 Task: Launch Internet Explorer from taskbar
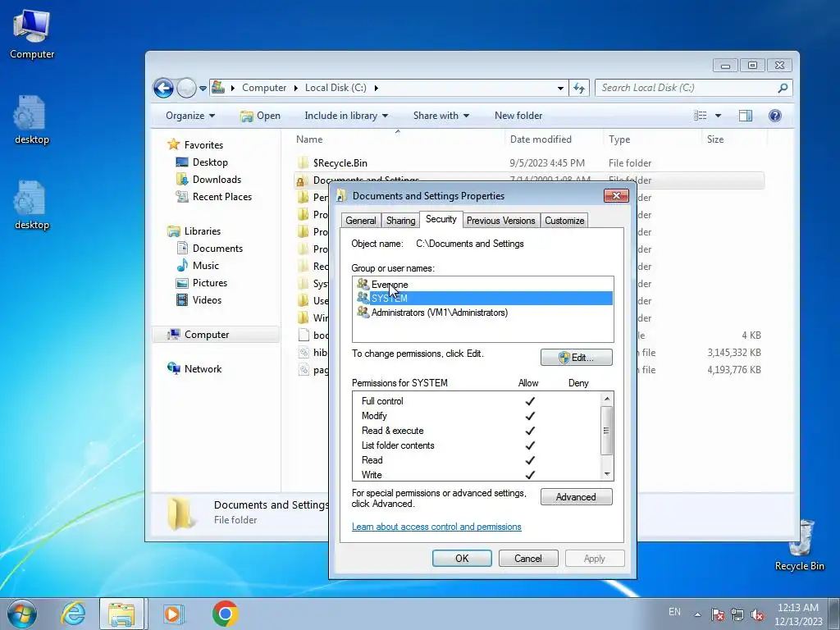pos(73,614)
